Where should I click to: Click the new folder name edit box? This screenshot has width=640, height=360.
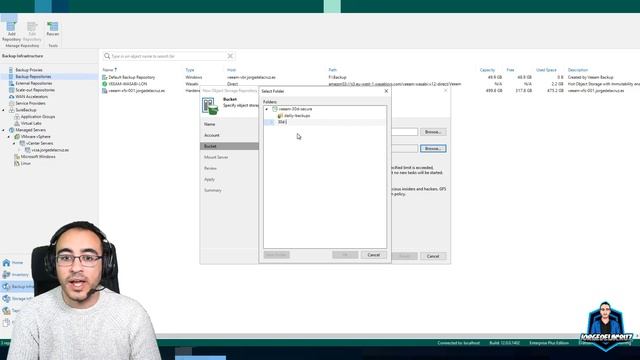click(282, 122)
